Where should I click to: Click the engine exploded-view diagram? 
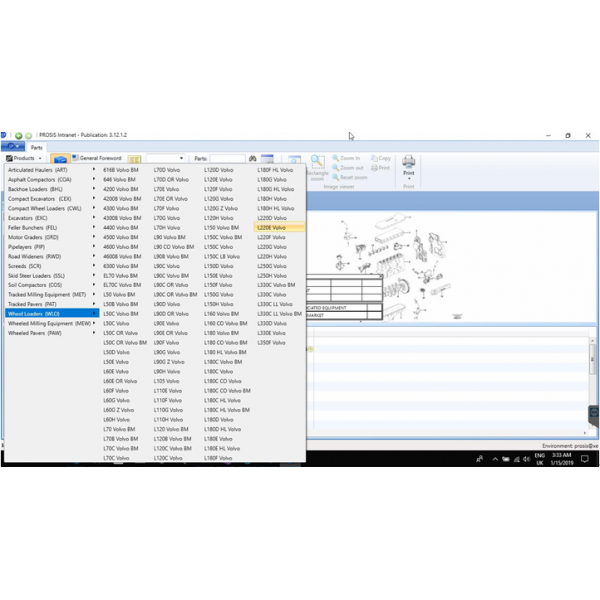(x=394, y=266)
